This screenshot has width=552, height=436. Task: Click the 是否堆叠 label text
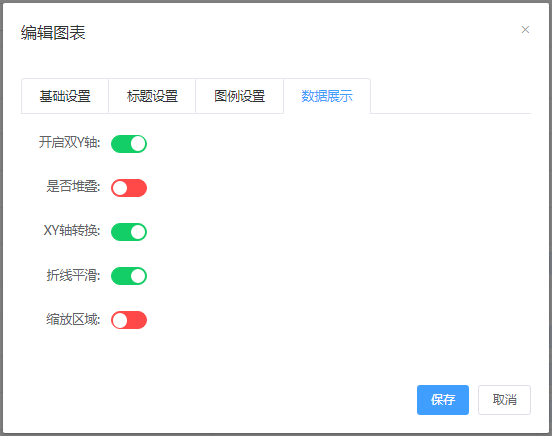[x=73, y=186]
